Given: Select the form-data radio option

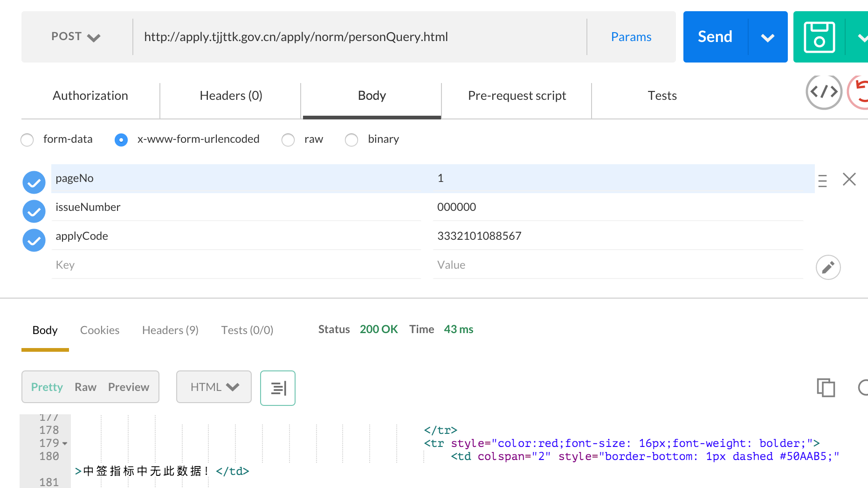Looking at the screenshot, I should (x=27, y=139).
